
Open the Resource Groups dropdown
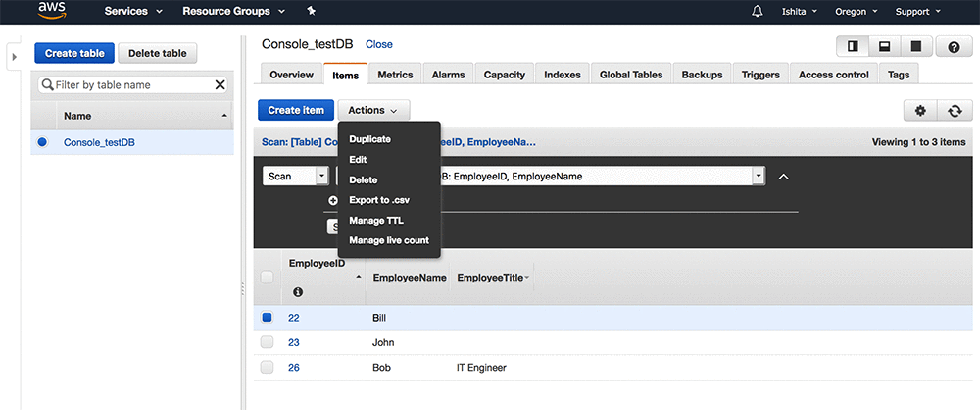pos(233,11)
